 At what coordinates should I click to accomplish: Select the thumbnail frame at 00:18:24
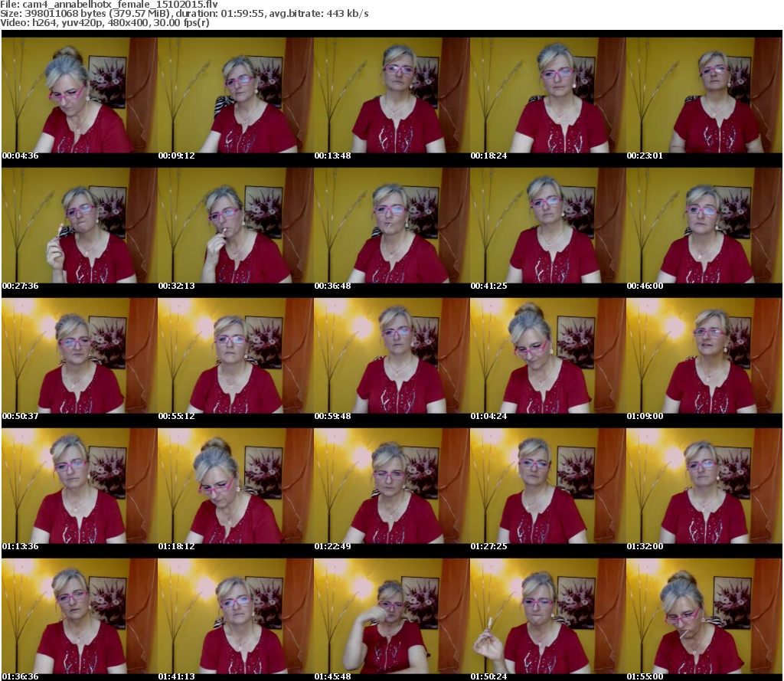coord(548,95)
